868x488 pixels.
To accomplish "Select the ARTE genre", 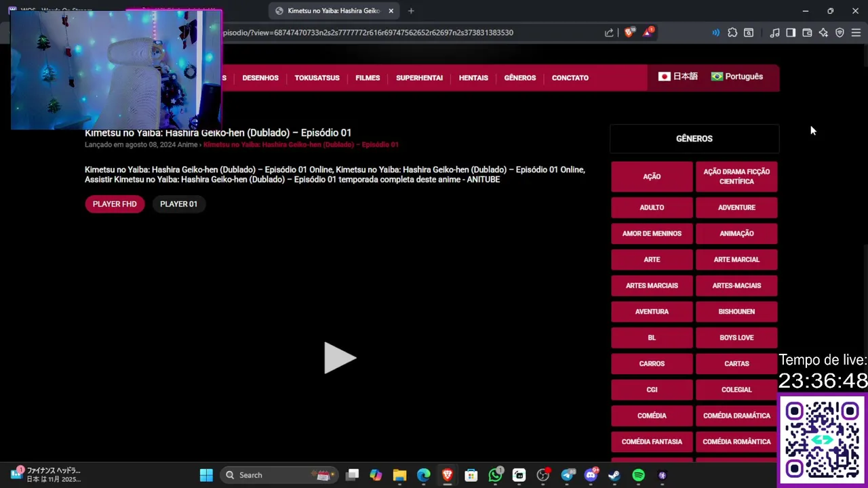I will coord(652,260).
